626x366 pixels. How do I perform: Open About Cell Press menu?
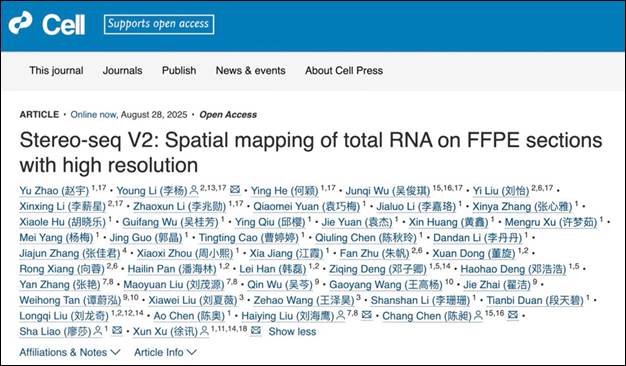pos(344,71)
